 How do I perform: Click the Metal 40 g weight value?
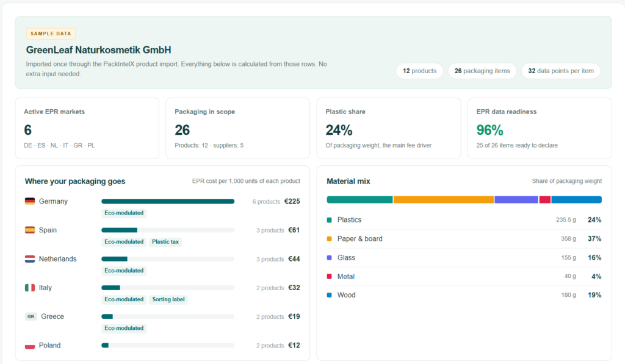[570, 276]
